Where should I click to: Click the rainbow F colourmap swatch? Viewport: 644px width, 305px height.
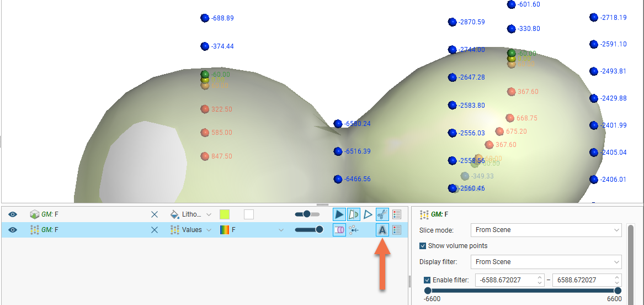(224, 230)
